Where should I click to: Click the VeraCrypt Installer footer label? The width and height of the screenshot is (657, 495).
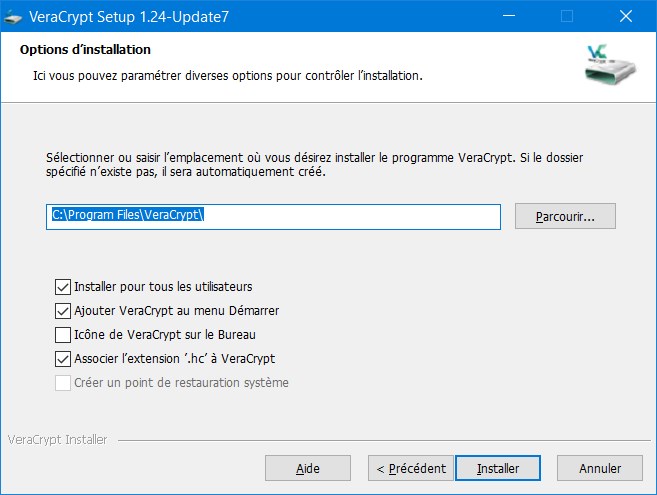pyautogui.click(x=57, y=440)
